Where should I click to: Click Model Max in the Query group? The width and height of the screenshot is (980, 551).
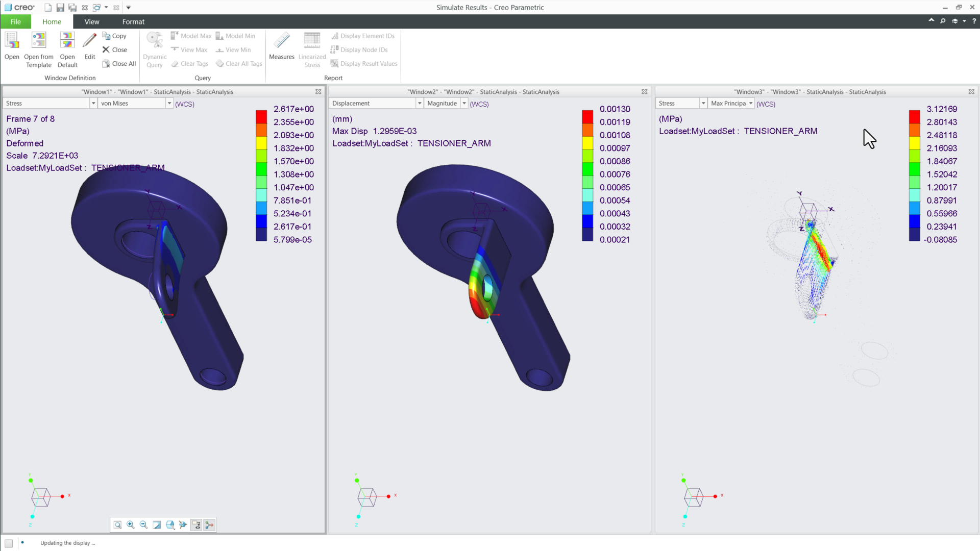point(191,36)
